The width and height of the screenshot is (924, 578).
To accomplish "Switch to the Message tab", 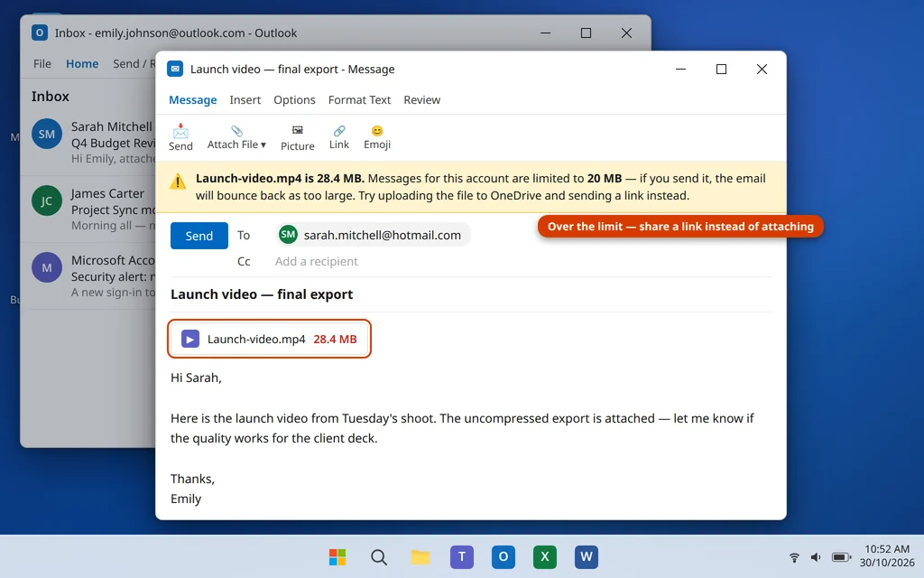I will [x=193, y=99].
